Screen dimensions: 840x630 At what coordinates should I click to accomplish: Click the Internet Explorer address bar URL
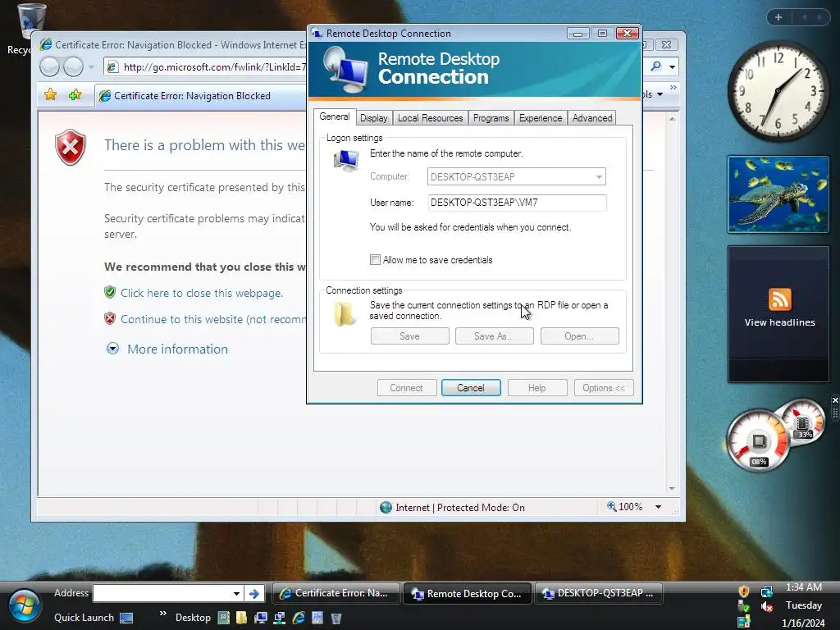[x=214, y=67]
